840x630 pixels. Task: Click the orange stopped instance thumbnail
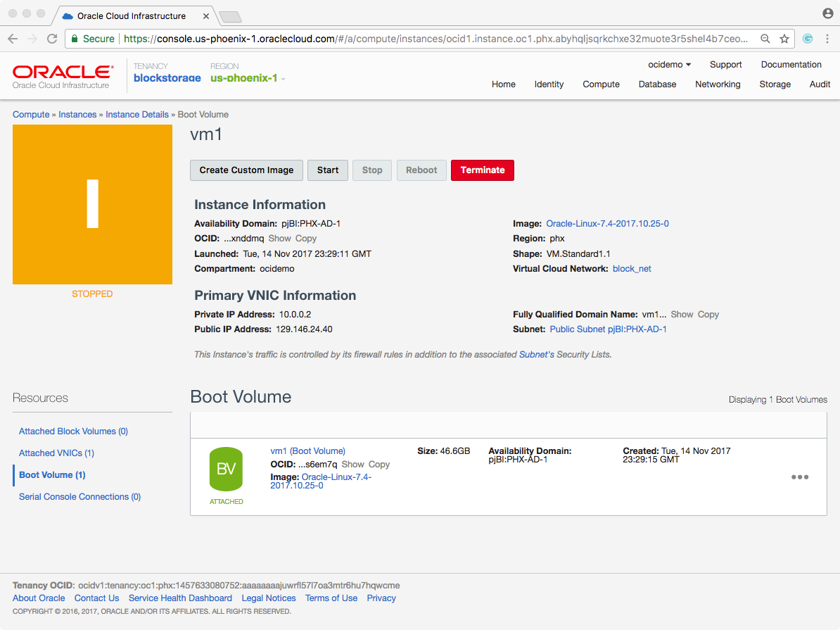92,204
